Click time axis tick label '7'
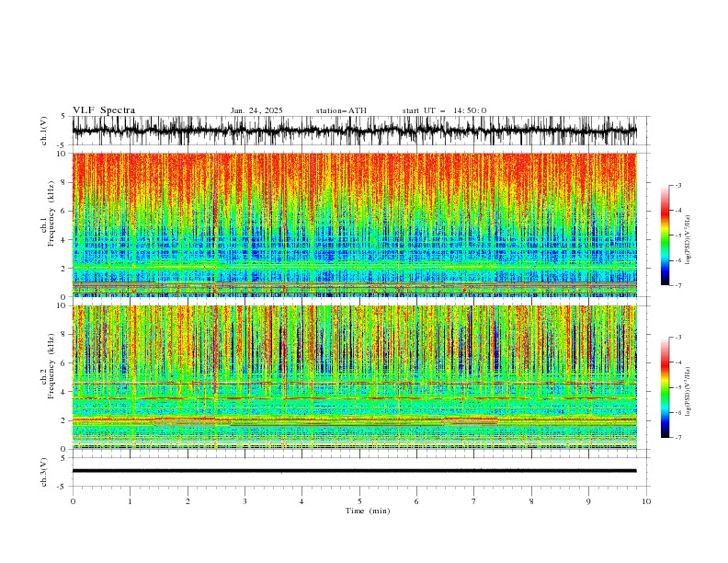Viewport: 728px width, 563px height. (x=474, y=501)
